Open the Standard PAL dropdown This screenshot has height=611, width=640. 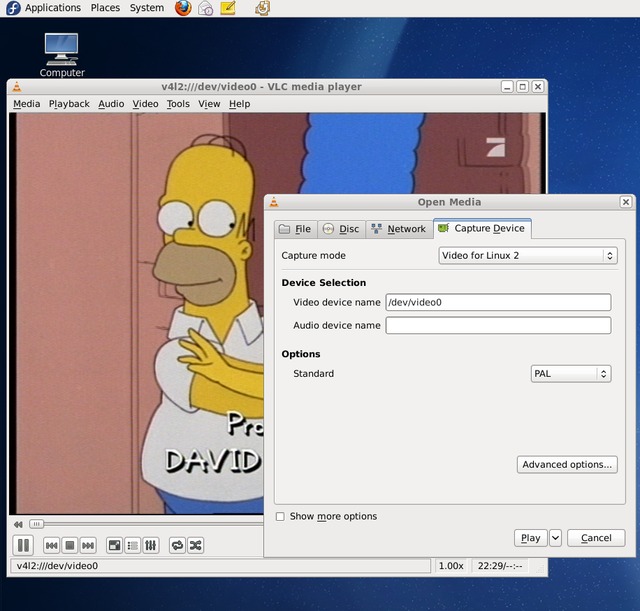coord(571,373)
